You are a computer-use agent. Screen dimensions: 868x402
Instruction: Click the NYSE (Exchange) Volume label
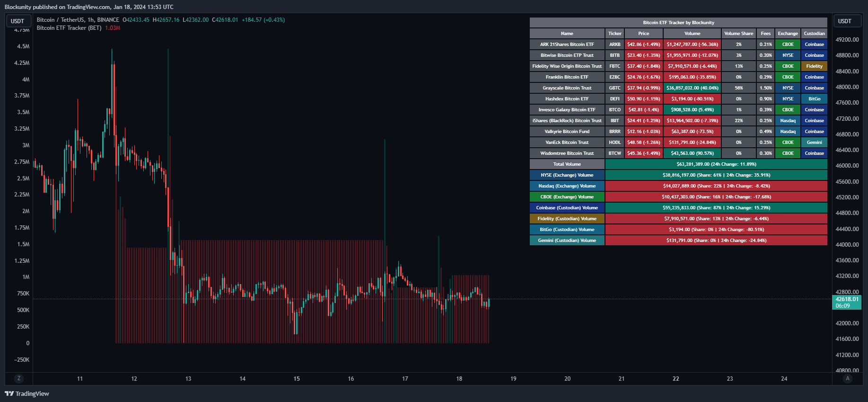[x=567, y=175]
